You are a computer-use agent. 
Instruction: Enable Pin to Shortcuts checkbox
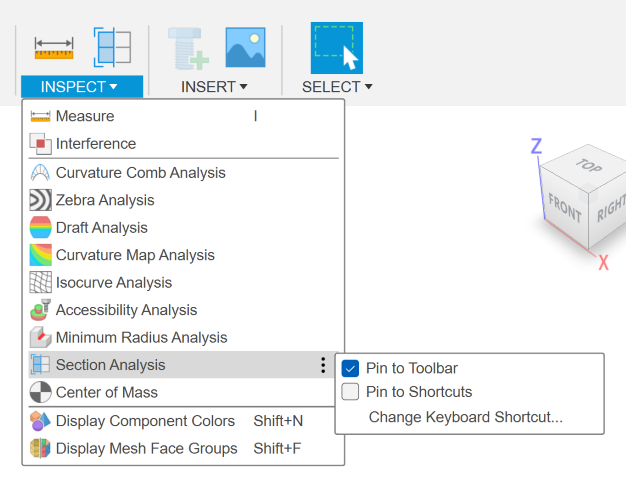[x=350, y=392]
